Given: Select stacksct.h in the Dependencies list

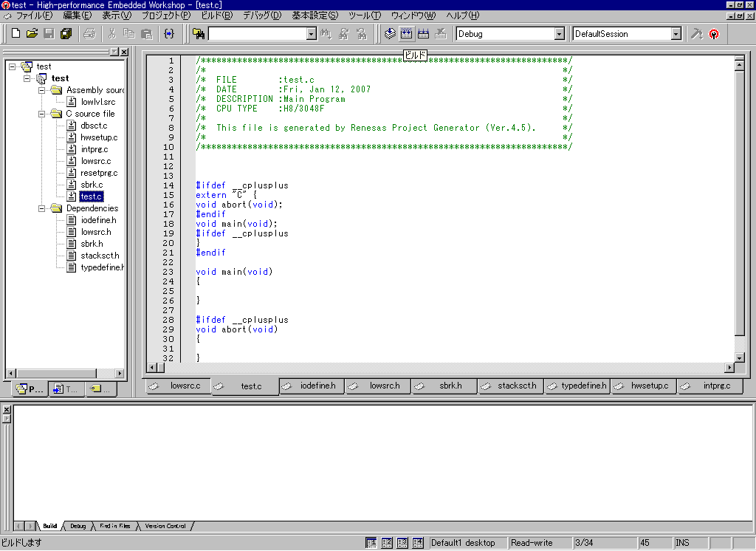Looking at the screenshot, I should (100, 256).
